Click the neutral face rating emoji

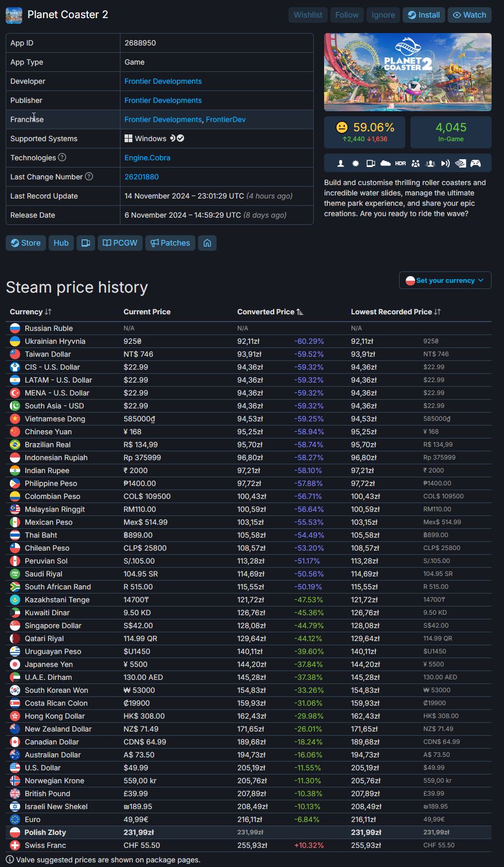tap(342, 127)
